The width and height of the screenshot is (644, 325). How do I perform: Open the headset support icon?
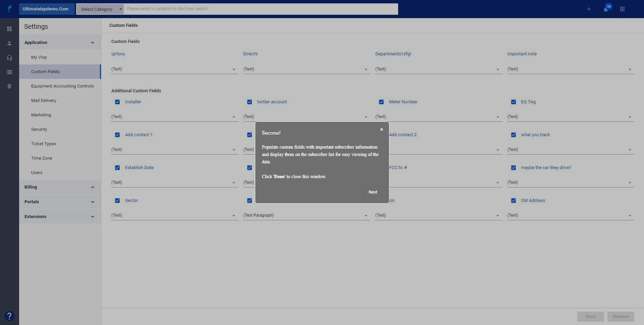click(x=9, y=58)
